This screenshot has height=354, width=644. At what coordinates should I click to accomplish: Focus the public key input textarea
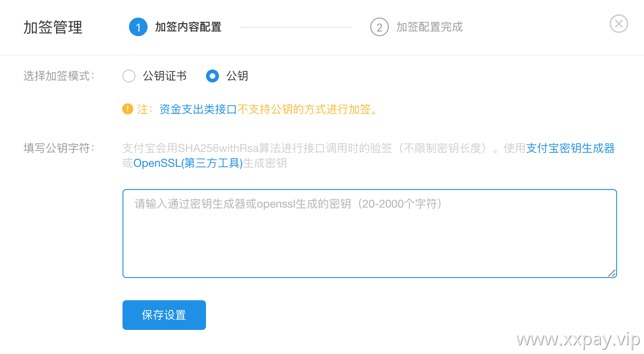(x=370, y=234)
